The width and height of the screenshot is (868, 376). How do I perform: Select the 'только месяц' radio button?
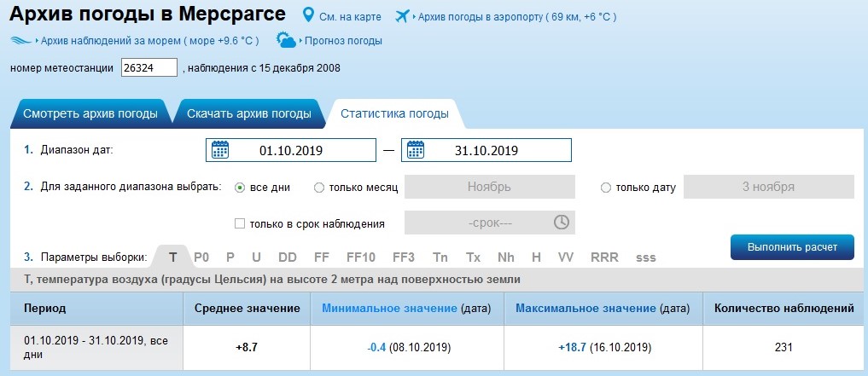tap(319, 188)
